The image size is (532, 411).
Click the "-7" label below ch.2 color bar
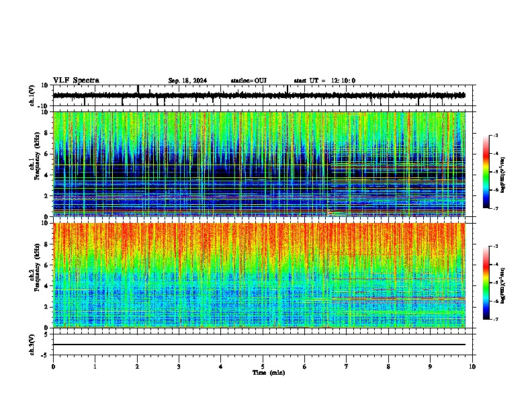495,319
